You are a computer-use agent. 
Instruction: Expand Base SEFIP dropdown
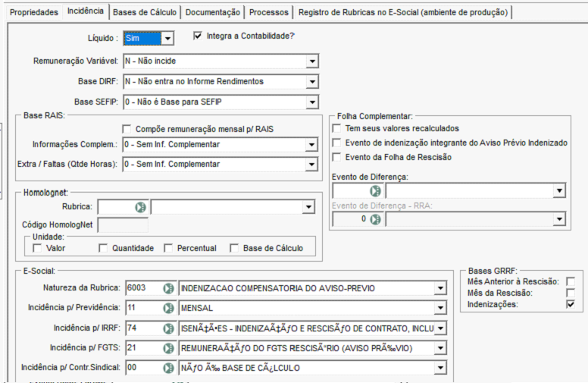[x=312, y=102]
